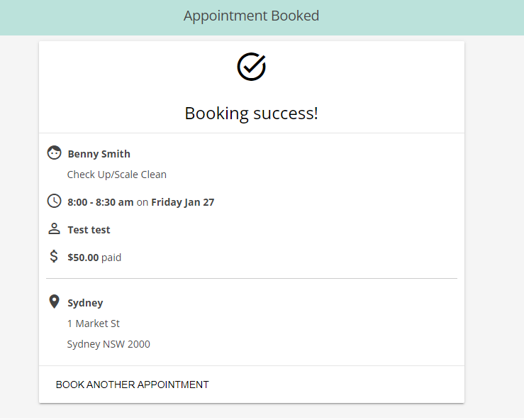Click the Check Up/Scale Clean service text
Viewport: 524px width, 420px height.
pos(116,175)
